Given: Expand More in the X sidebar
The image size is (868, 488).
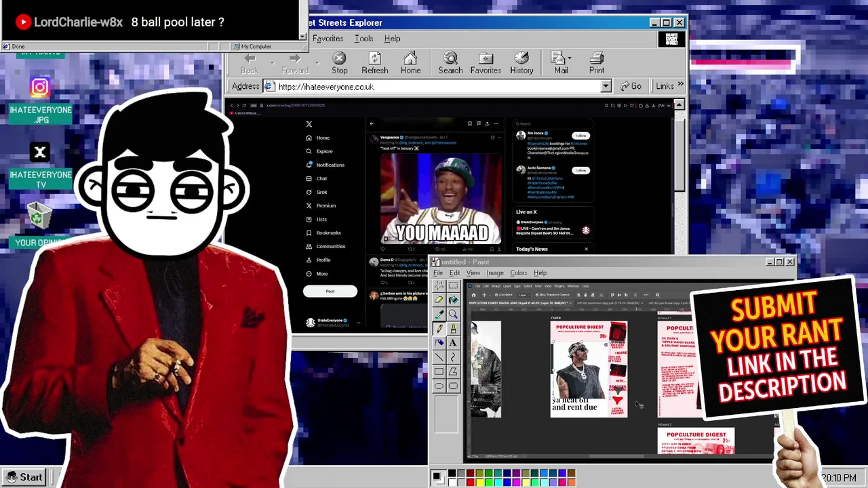Looking at the screenshot, I should 317,274.
